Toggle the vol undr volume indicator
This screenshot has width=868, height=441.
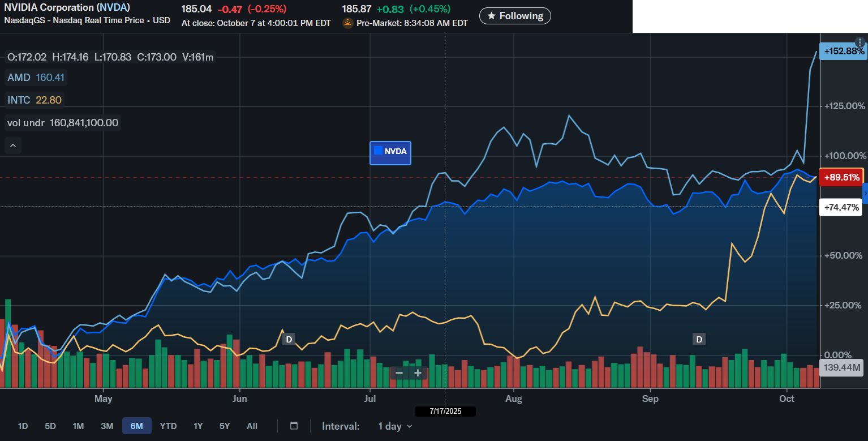click(63, 123)
